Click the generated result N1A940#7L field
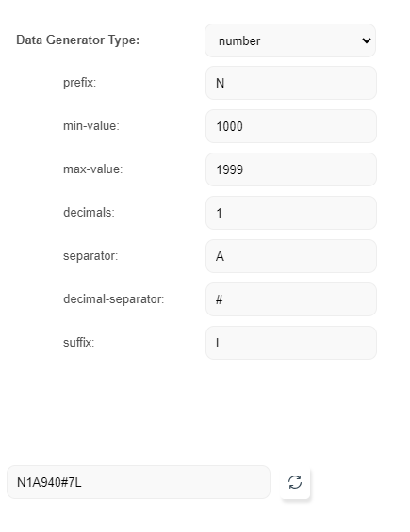 tap(139, 482)
